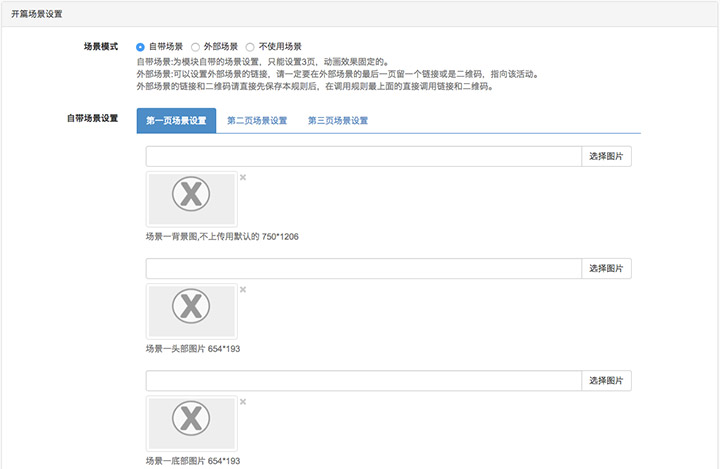Focus the 头部图片 path input field
Image resolution: width=720 pixels, height=469 pixels.
pyautogui.click(x=364, y=268)
